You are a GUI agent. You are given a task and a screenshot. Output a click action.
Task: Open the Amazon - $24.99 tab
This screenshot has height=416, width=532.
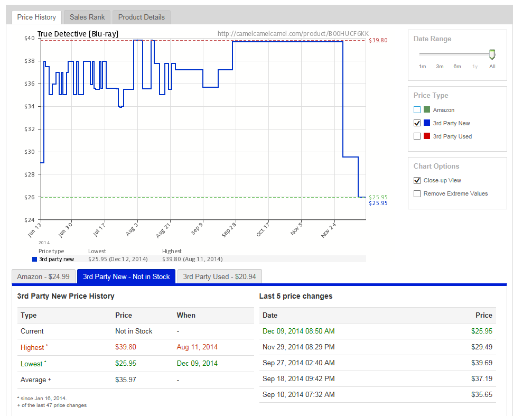43,276
